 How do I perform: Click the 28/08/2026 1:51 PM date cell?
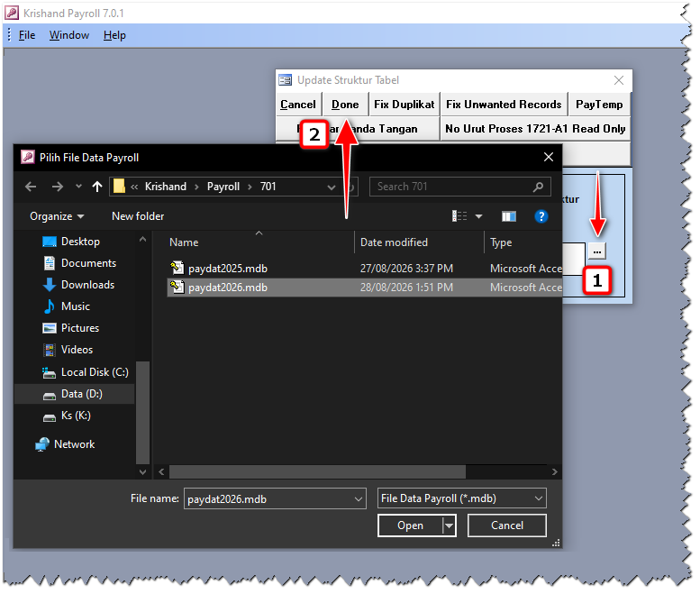406,288
